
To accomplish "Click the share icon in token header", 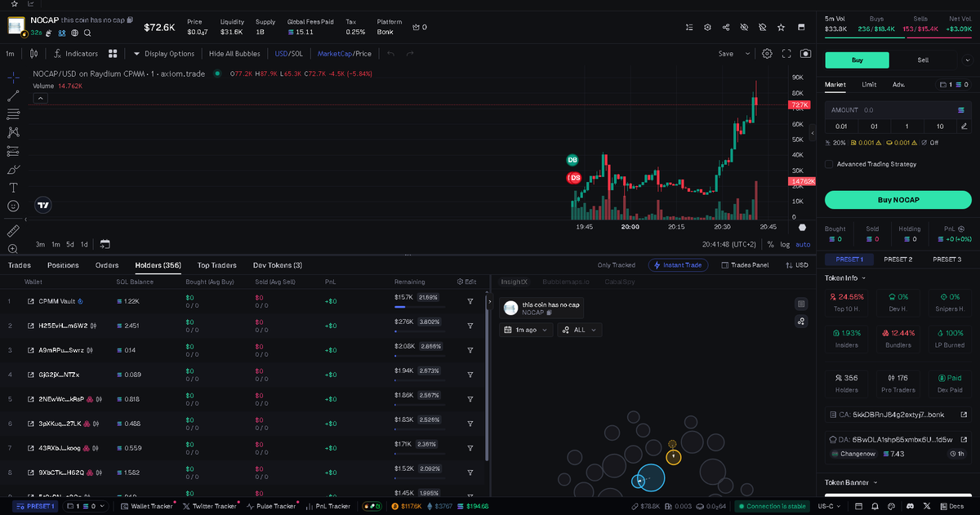I will [726, 27].
